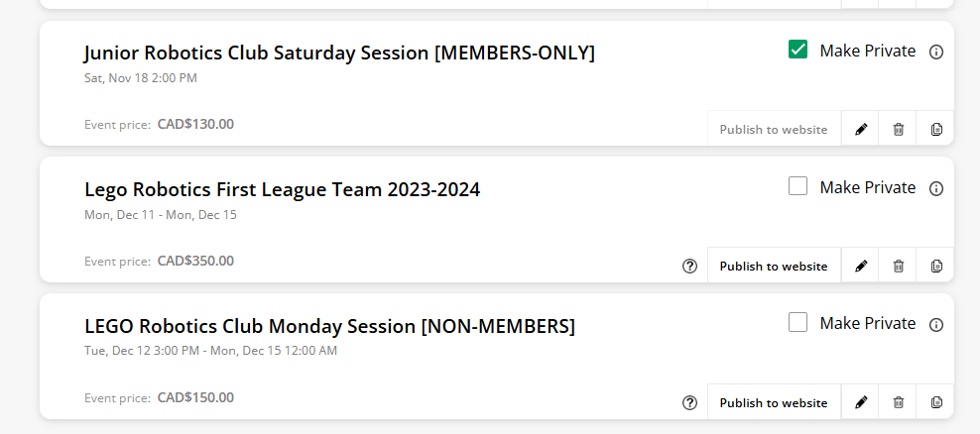Image resolution: width=980 pixels, height=434 pixels.
Task: Duplicate the Lego Robotics First League Team event
Action: point(936,267)
